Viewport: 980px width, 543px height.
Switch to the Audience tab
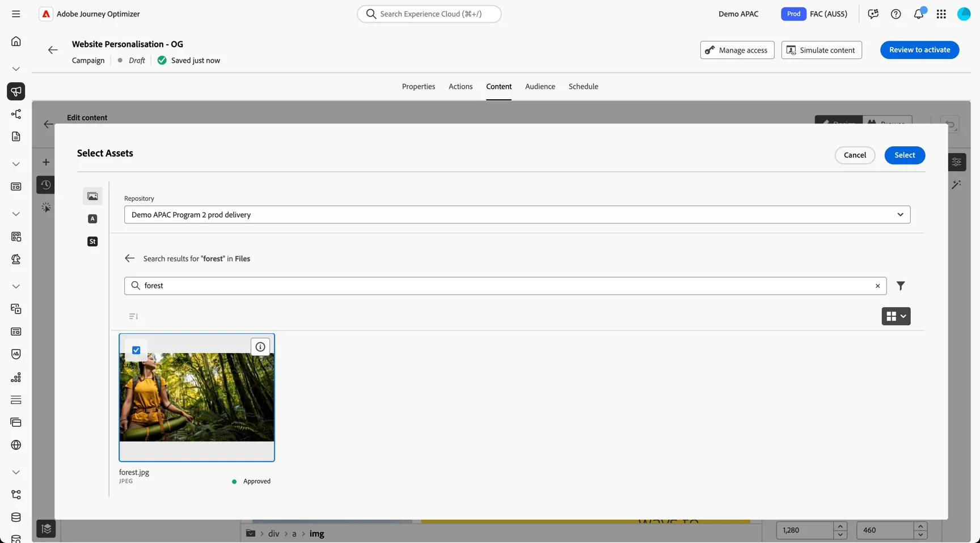pos(540,87)
